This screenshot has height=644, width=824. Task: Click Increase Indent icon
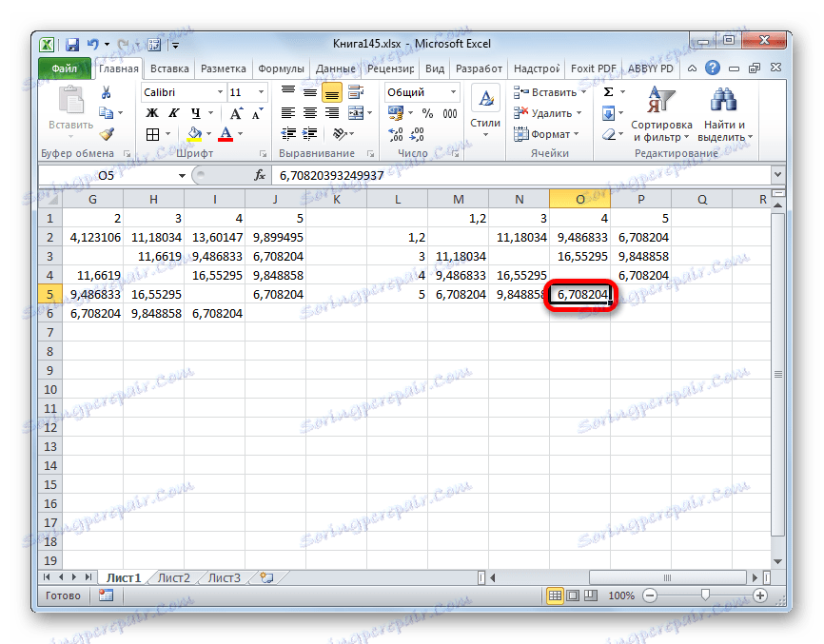(310, 134)
